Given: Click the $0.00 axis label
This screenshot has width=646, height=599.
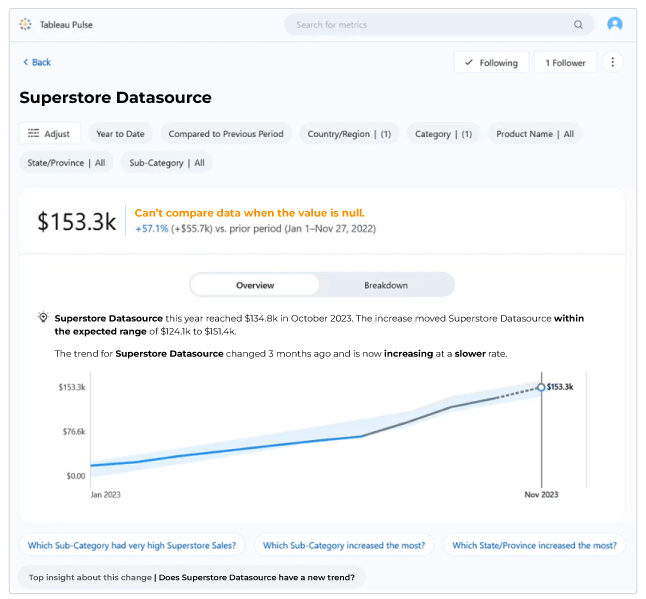Looking at the screenshot, I should 76,476.
